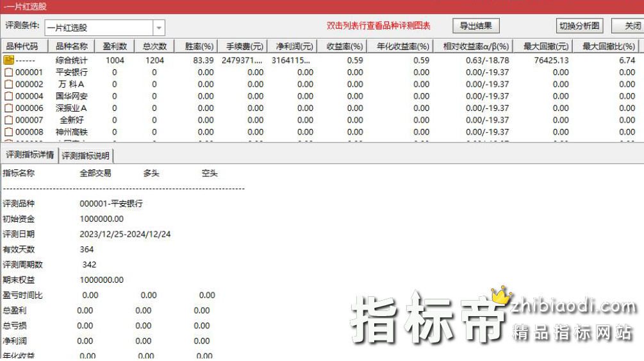Screen dimensions: 644x361
Task: Click the icon beside stock 000002
Action: 8,84
